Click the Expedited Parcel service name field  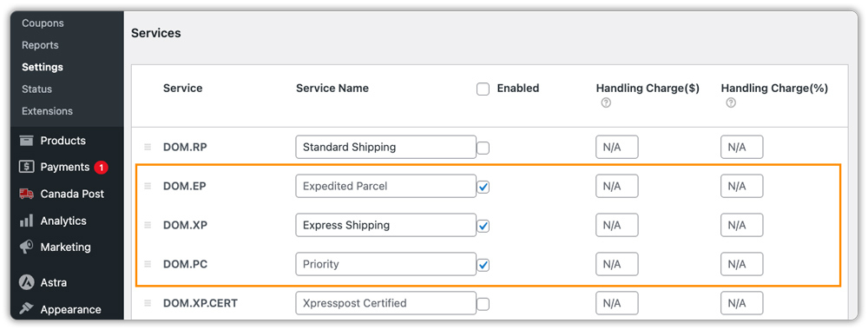[x=386, y=186]
